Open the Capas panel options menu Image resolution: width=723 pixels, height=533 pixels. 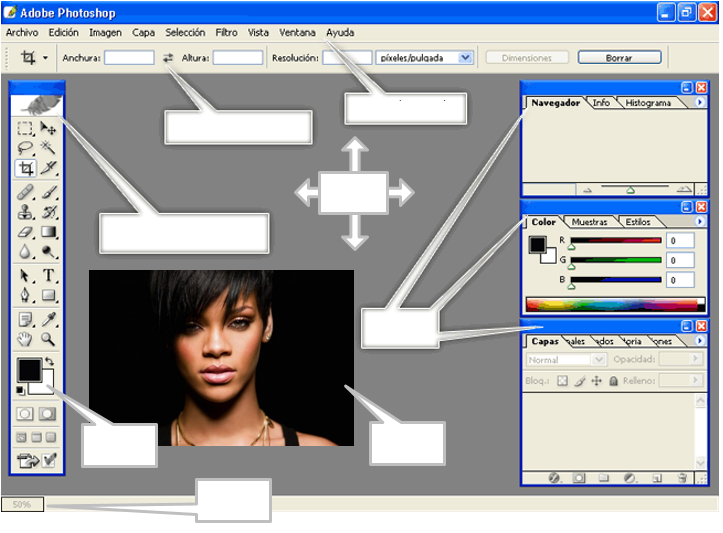tap(699, 341)
